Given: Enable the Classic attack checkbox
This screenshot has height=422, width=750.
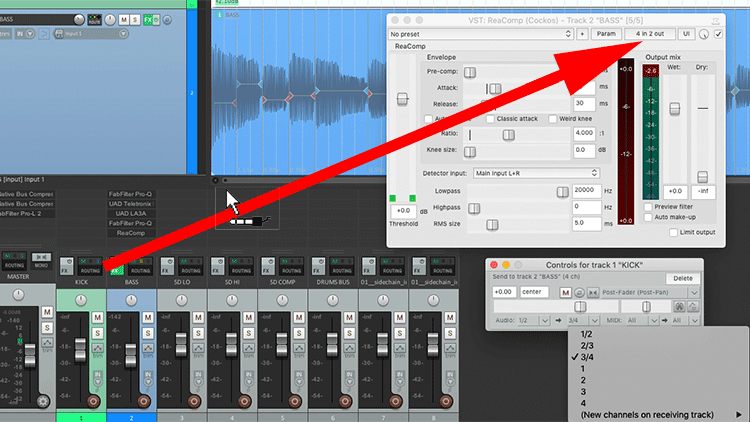Looking at the screenshot, I should coord(490,119).
